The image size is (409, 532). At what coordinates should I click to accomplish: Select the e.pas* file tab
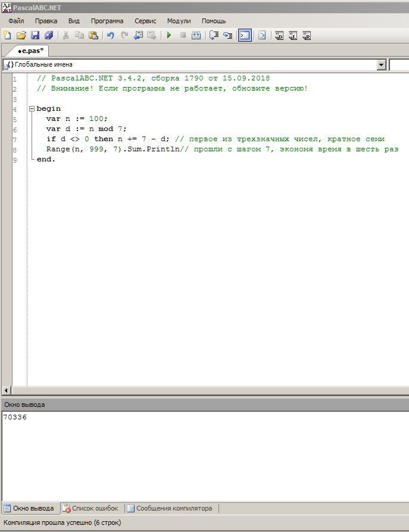(x=30, y=51)
